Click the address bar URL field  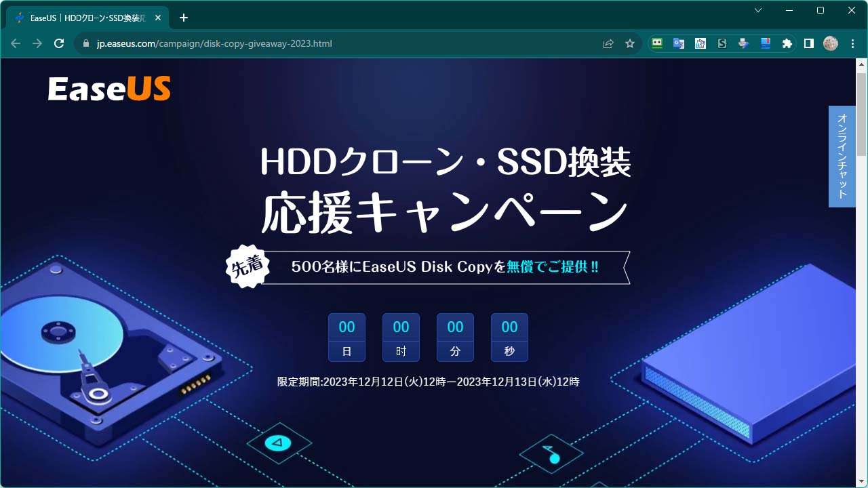point(271,43)
